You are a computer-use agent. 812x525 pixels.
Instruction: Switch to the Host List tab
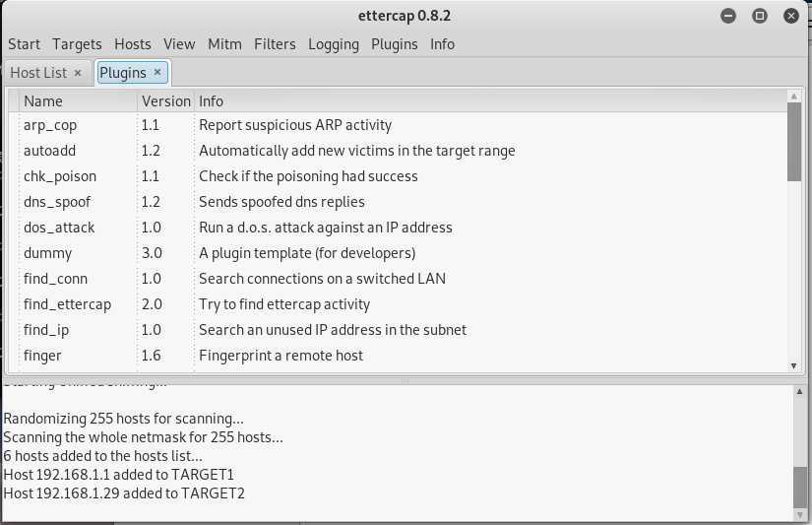(38, 73)
